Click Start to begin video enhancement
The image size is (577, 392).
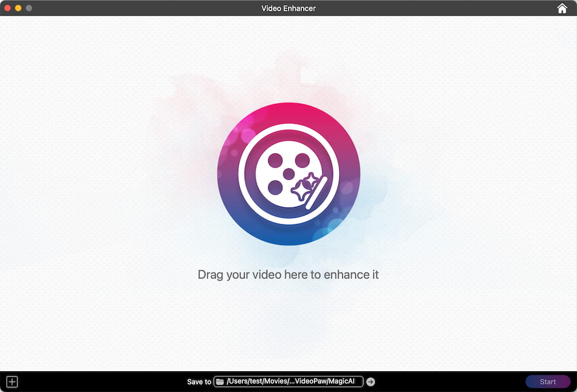[x=547, y=381]
